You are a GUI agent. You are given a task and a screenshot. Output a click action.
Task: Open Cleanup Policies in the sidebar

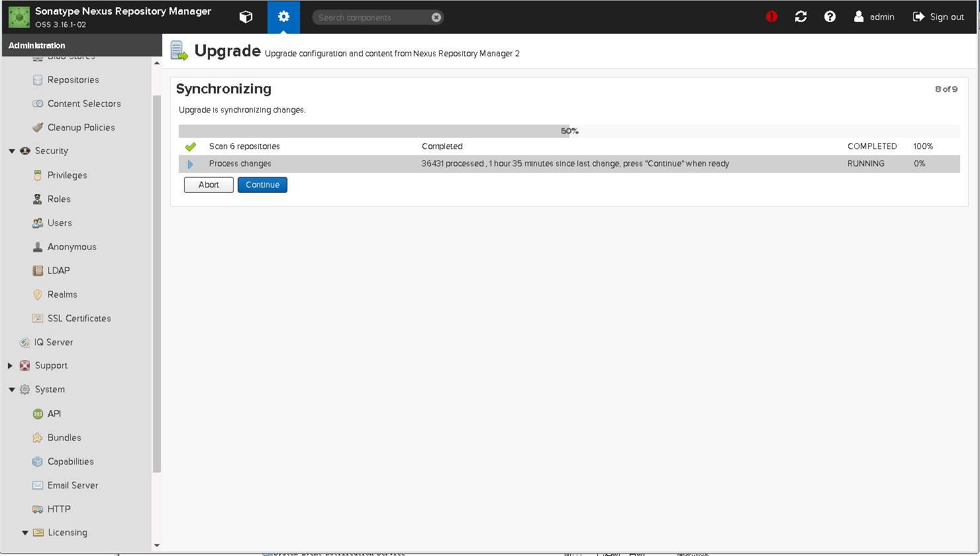(x=81, y=127)
